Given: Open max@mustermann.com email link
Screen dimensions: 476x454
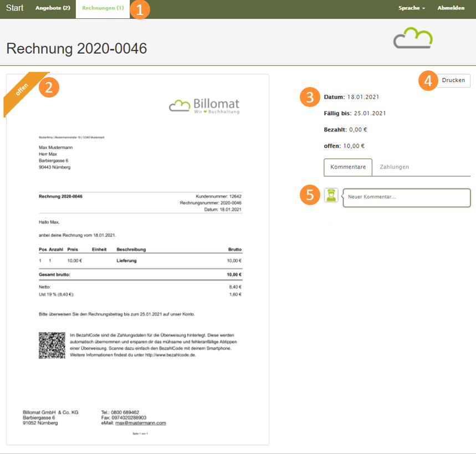Looking at the screenshot, I should [x=141, y=423].
